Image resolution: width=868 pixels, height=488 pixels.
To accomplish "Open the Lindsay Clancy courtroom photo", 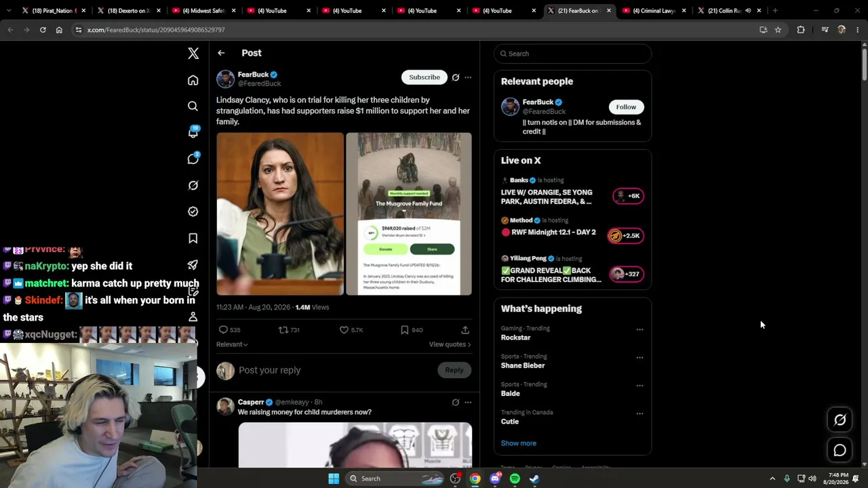I will tap(280, 214).
